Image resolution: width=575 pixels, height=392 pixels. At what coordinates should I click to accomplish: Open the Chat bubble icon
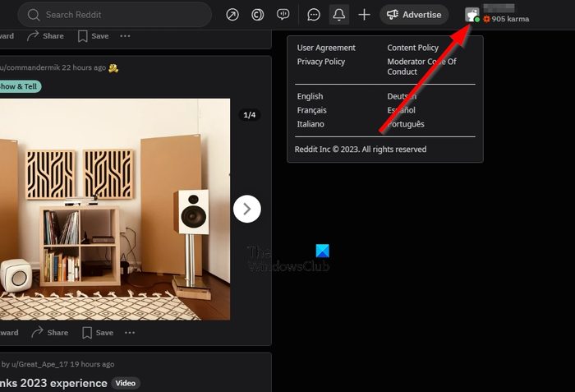coord(314,15)
